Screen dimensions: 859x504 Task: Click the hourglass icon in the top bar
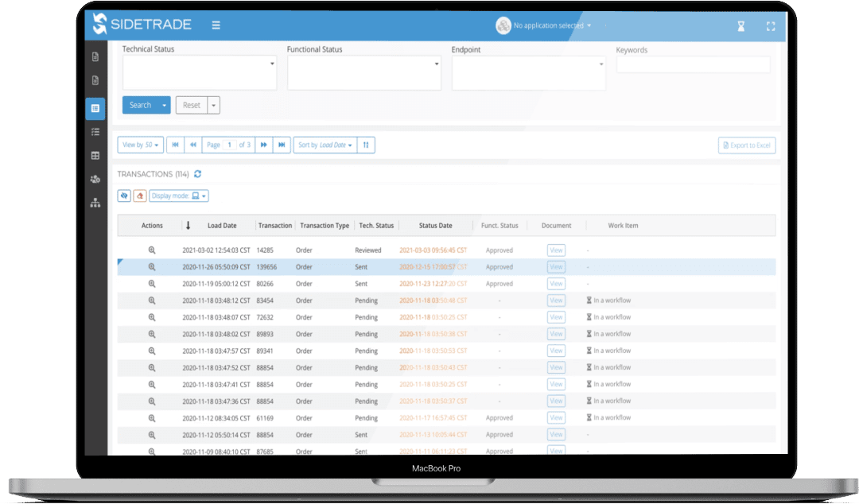[x=740, y=25]
